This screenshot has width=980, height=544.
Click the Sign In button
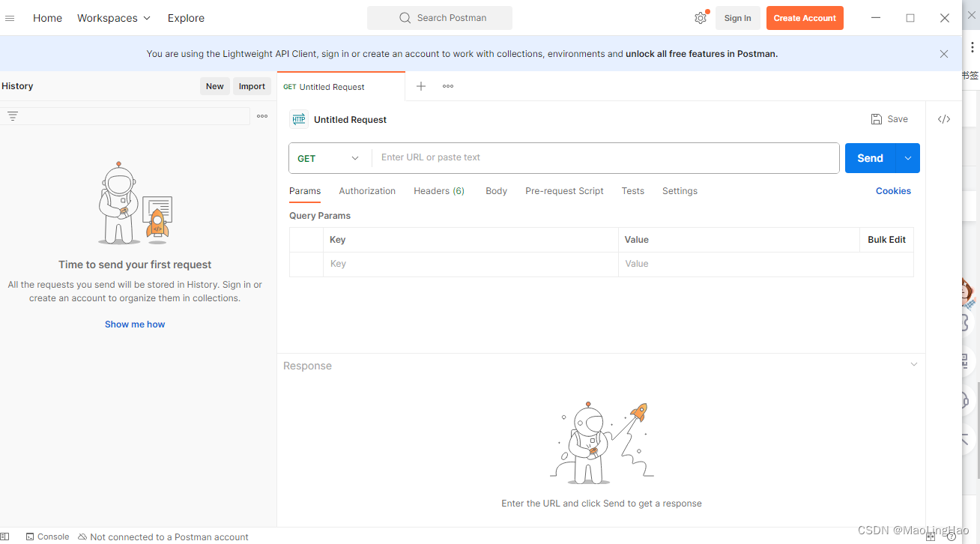738,18
